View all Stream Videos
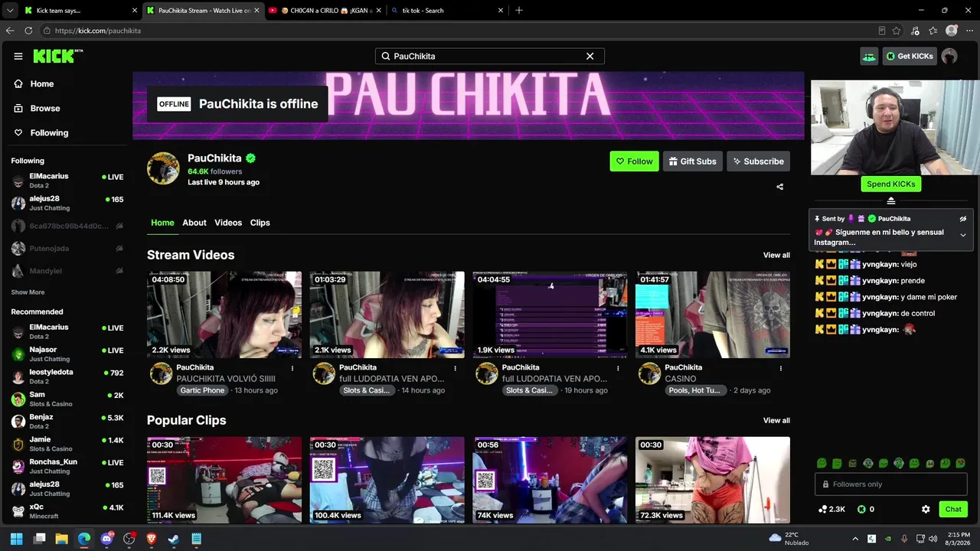The width and height of the screenshot is (980, 551). click(776, 255)
